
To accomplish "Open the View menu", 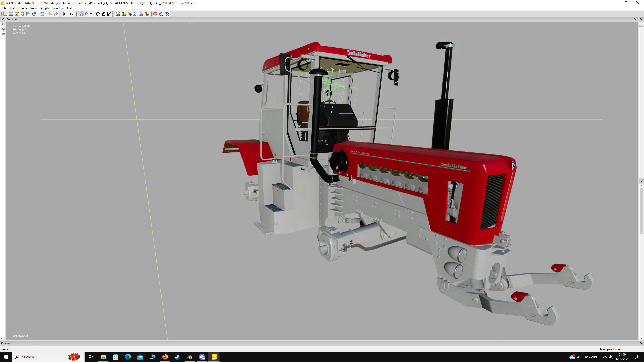I will coord(33,8).
